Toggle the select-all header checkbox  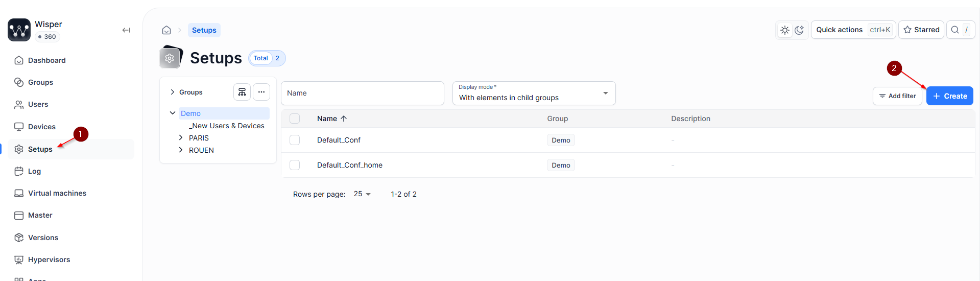click(295, 119)
